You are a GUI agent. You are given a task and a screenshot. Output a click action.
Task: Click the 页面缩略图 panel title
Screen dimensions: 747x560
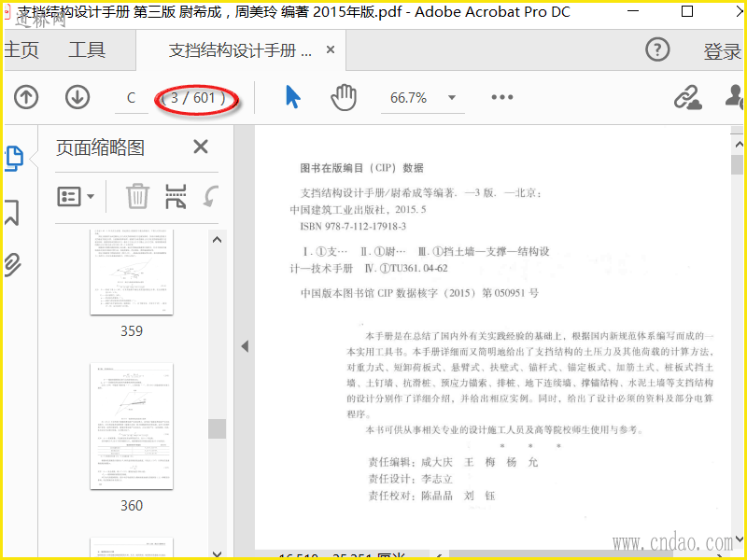(x=100, y=147)
